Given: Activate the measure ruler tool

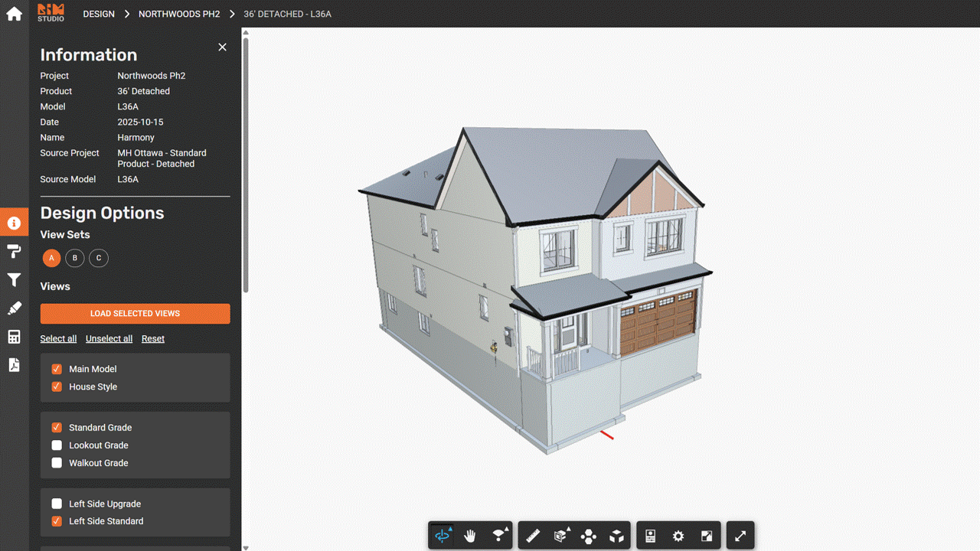Looking at the screenshot, I should (533, 535).
